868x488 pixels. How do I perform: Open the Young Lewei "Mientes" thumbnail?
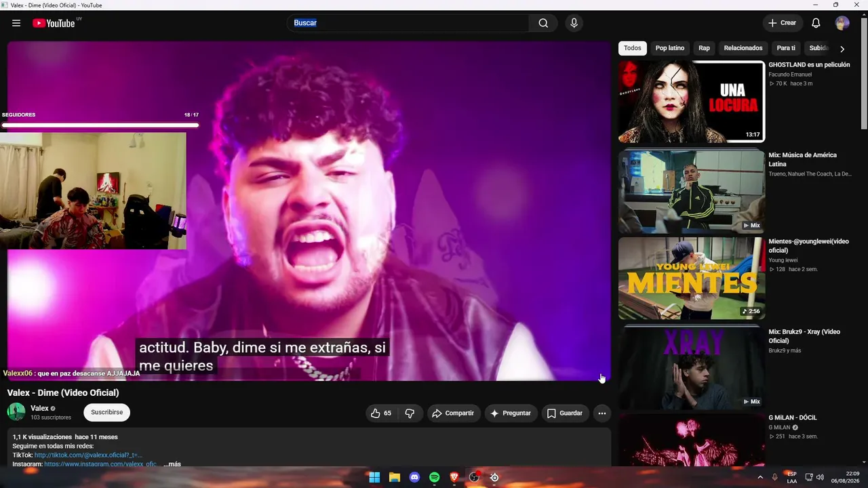click(x=692, y=278)
